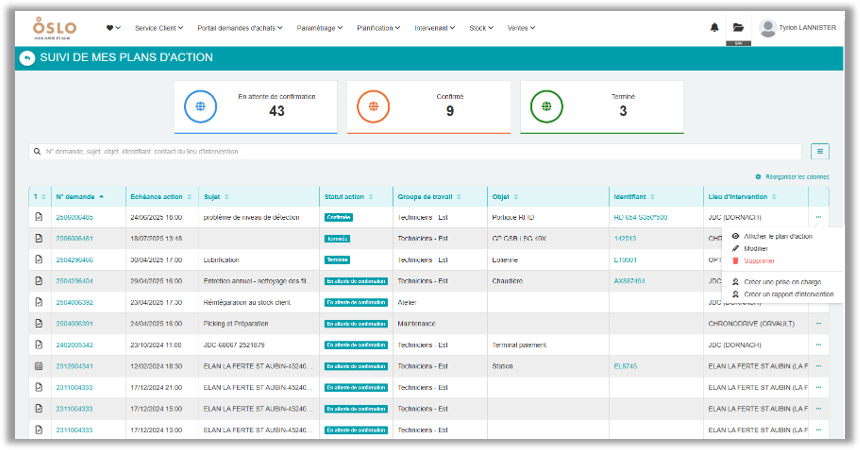Click the back arrow beside the page title
This screenshot has width=860, height=450.
tap(27, 58)
